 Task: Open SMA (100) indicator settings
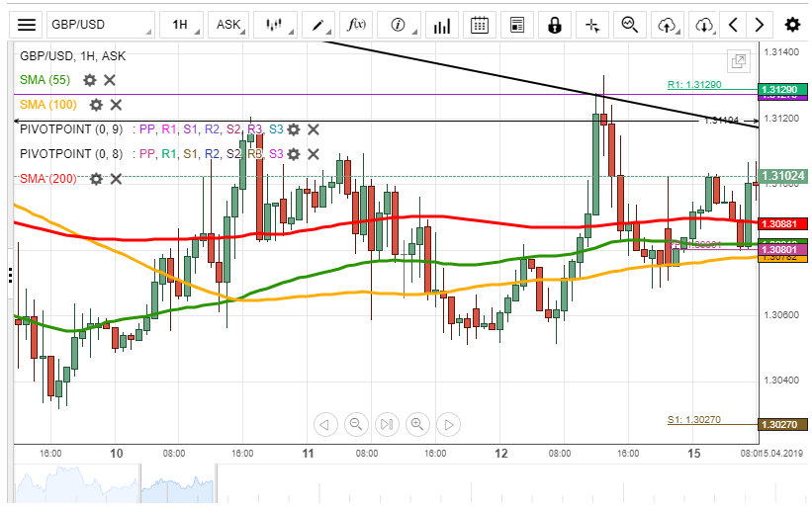click(96, 104)
